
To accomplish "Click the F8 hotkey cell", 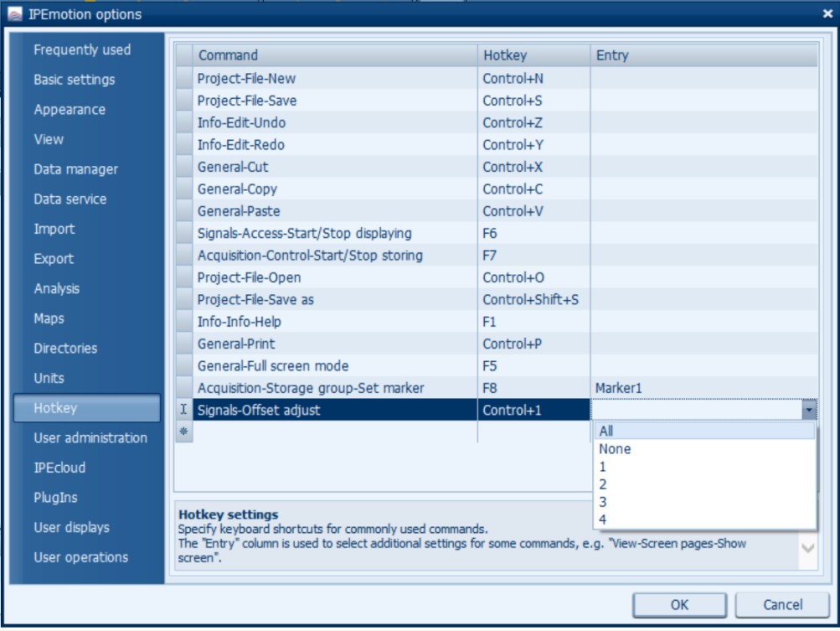I will (533, 388).
